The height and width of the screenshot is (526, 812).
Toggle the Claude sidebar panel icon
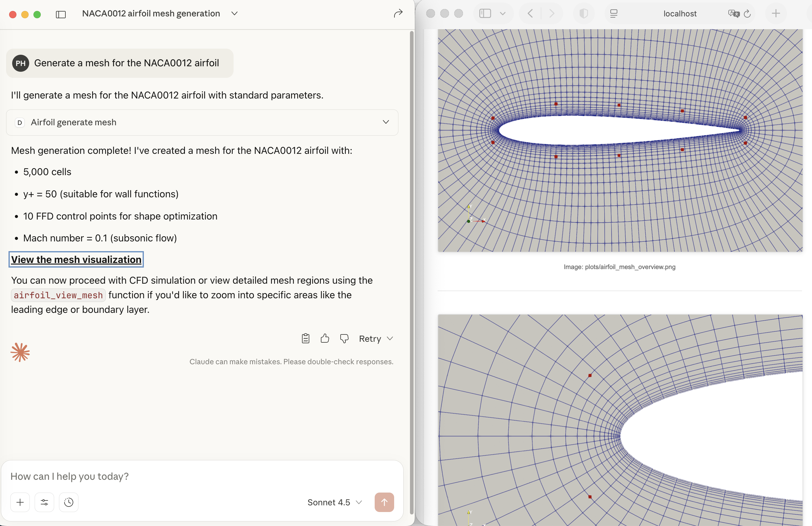tap(61, 14)
